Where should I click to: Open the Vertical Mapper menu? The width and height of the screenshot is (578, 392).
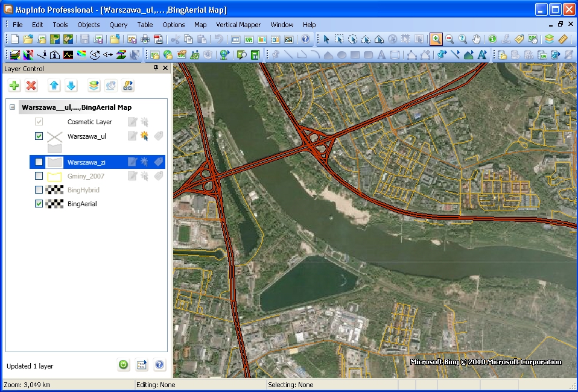237,25
